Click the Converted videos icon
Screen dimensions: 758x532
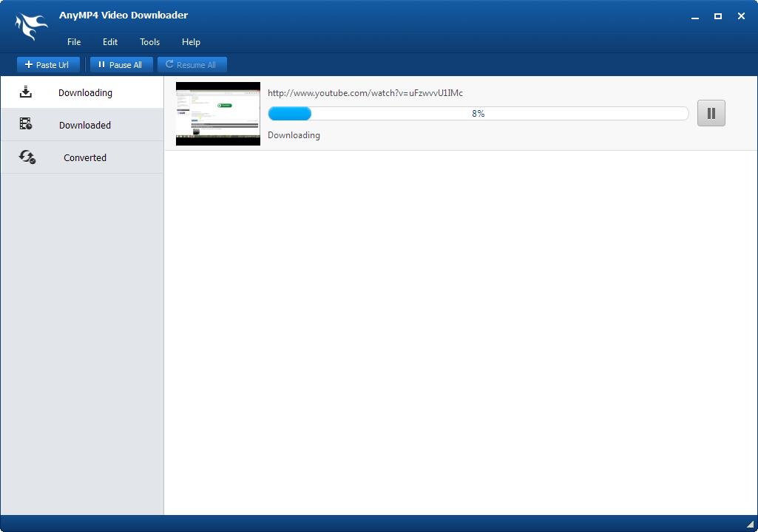point(26,157)
